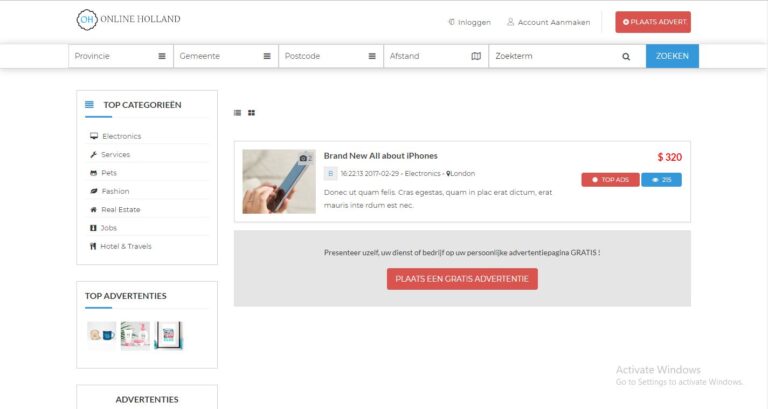Click the Plaats Advert button
This screenshot has width=768, height=409.
tap(652, 21)
